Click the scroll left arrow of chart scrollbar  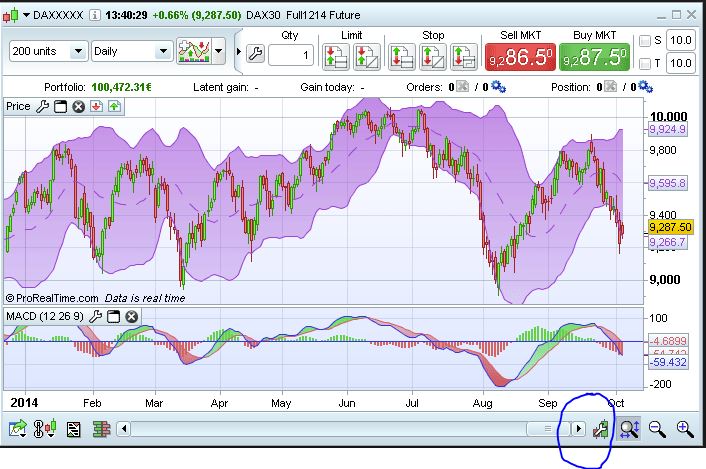[124, 429]
